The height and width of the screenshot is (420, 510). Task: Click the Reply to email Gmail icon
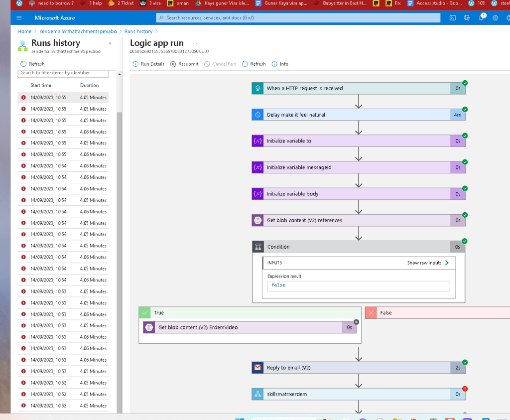(257, 368)
